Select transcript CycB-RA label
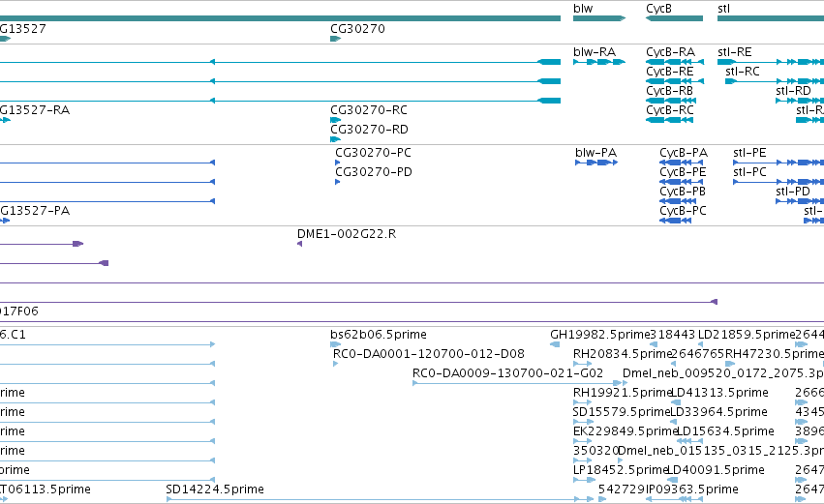The image size is (824, 504). pyautogui.click(x=671, y=52)
